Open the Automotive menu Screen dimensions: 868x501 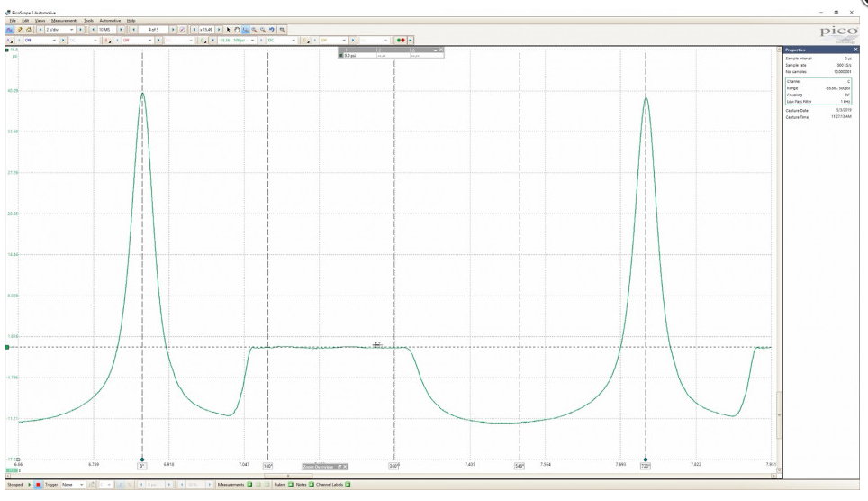pyautogui.click(x=110, y=21)
